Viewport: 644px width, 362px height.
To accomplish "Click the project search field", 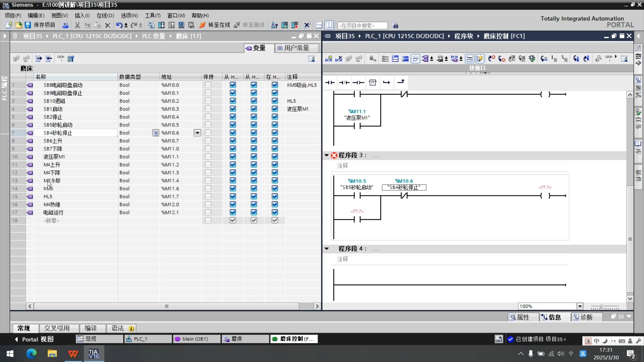I will click(x=362, y=25).
